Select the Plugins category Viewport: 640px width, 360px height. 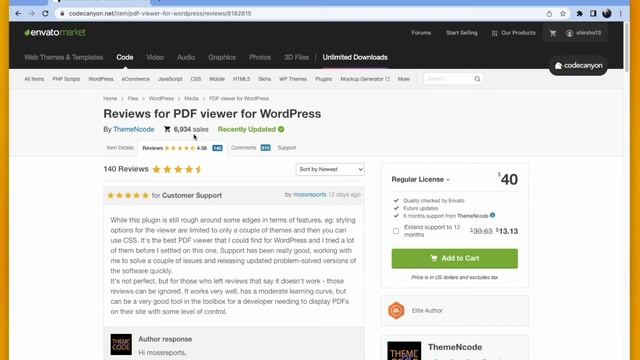(324, 79)
